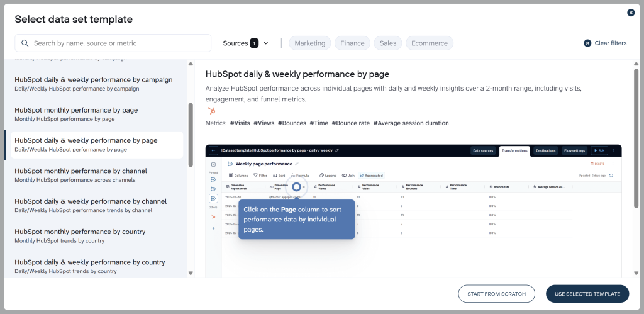Image resolution: width=644 pixels, height=314 pixels.
Task: Click the Aggregated tool in preview toolbar
Action: [x=371, y=176]
